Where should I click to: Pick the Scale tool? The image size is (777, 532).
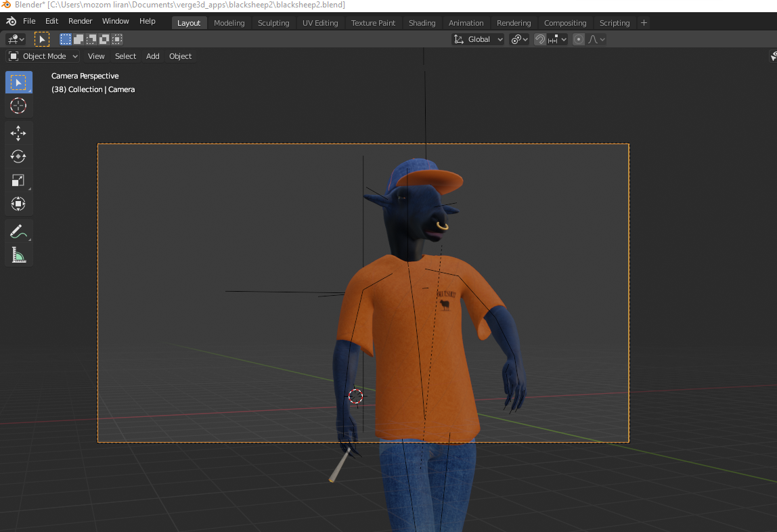tap(18, 180)
